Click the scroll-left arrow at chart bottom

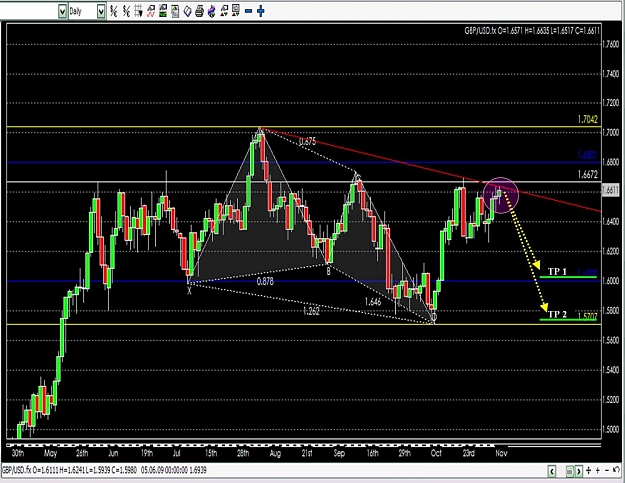(x=552, y=471)
